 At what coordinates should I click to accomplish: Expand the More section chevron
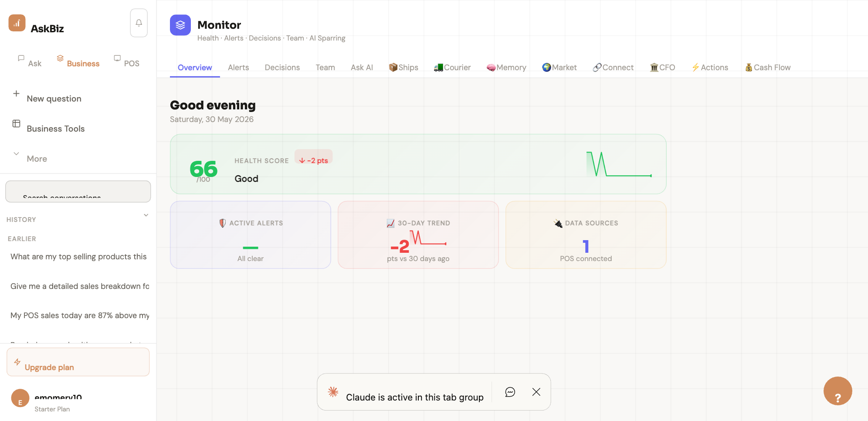click(x=16, y=153)
